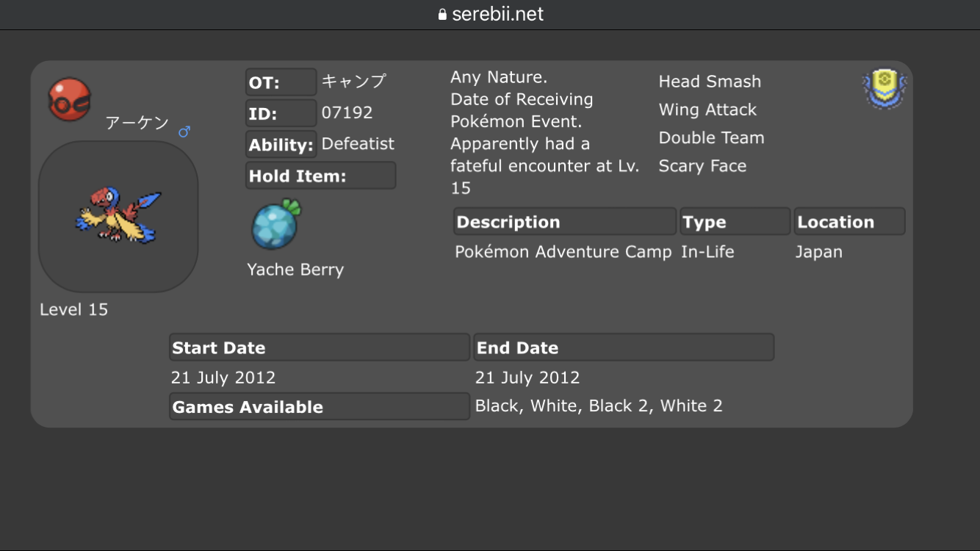Click the Start Date header
Viewport: 980px width, 551px height.
pos(319,347)
